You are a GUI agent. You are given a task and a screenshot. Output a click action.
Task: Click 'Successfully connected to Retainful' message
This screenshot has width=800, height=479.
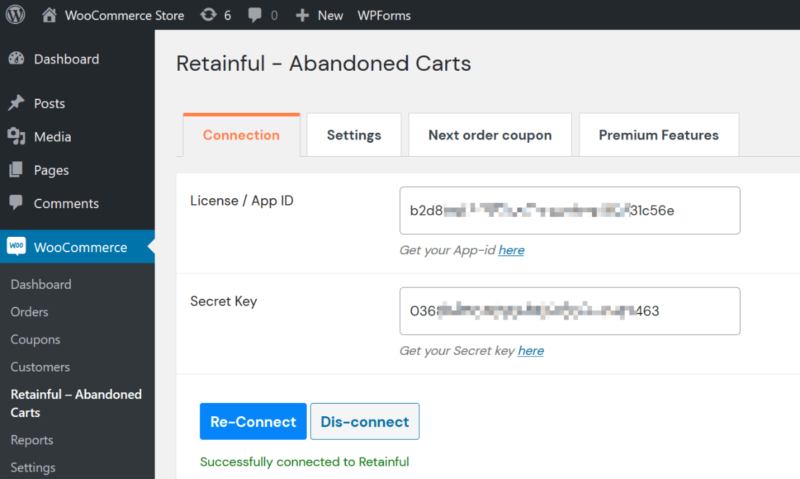coord(305,462)
